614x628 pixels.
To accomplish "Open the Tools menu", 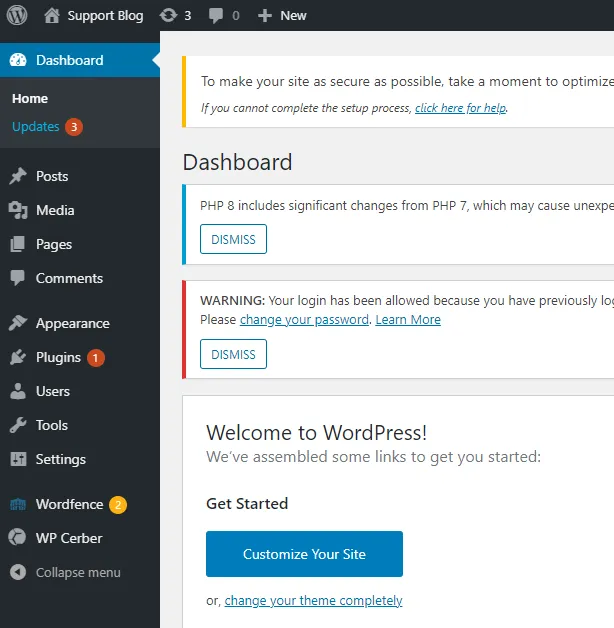I will click(52, 425).
